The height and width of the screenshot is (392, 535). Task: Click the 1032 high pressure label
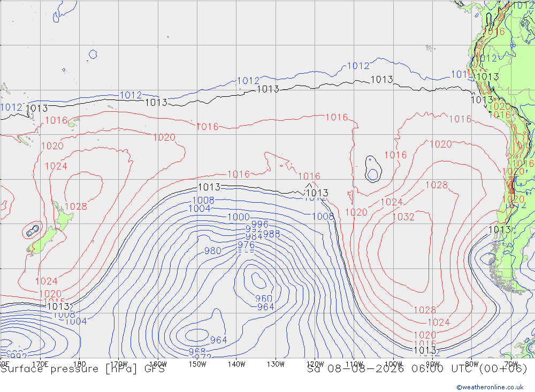[403, 217]
